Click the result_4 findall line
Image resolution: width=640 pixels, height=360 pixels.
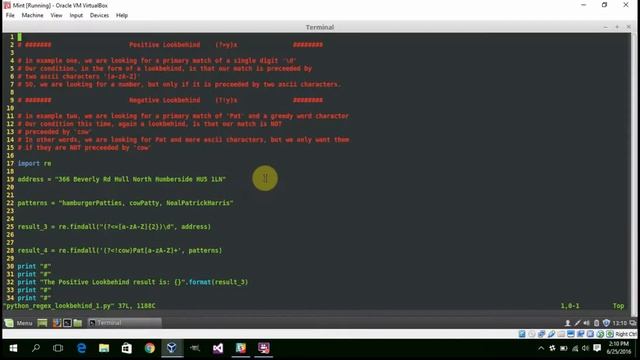120,250
